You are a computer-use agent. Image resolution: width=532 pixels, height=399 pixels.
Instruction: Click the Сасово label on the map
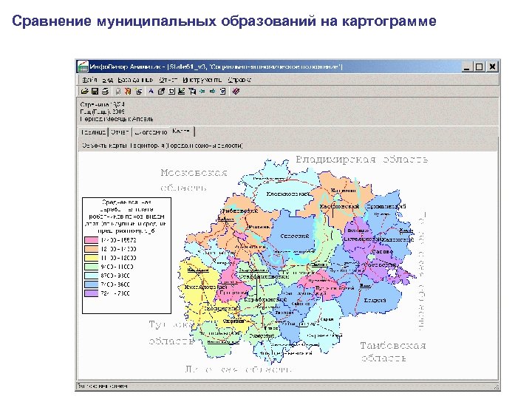tap(382, 252)
